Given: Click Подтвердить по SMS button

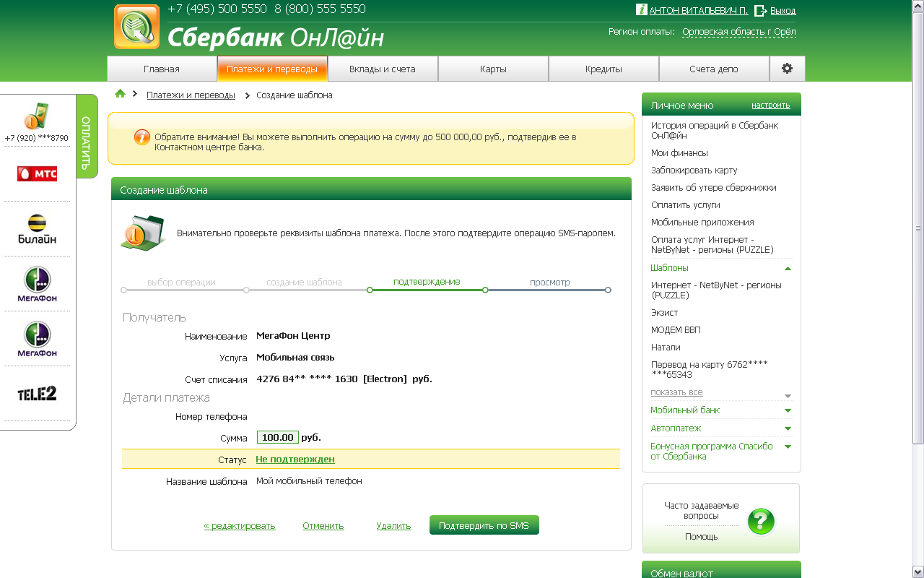Looking at the screenshot, I should (x=484, y=525).
